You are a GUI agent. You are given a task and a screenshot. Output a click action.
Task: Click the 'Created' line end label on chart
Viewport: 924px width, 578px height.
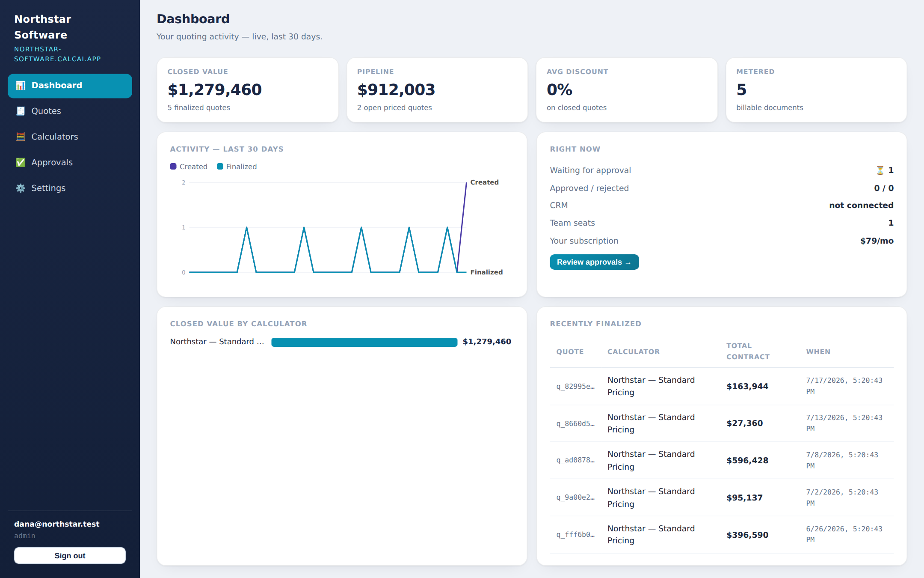[x=484, y=182]
